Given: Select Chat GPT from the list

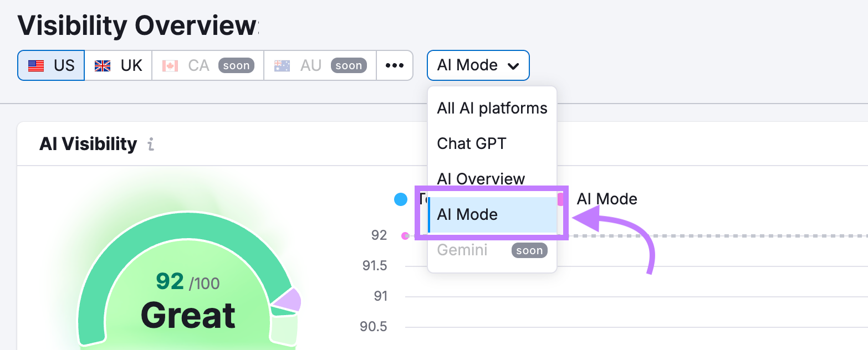Looking at the screenshot, I should coord(471,143).
